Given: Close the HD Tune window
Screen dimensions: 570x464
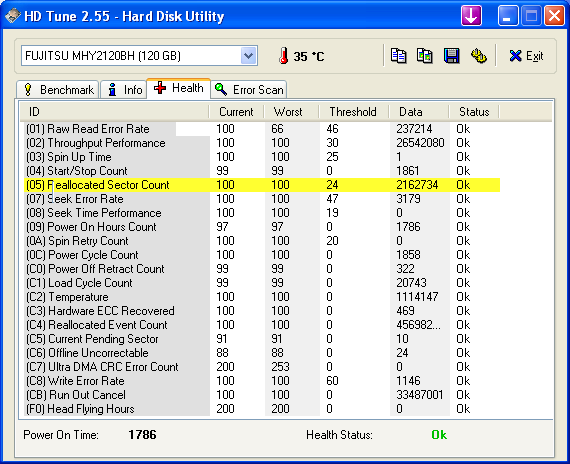Looking at the screenshot, I should coord(554,16).
